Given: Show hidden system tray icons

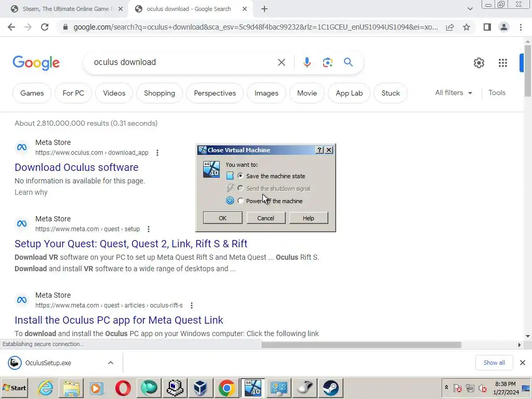Looking at the screenshot, I should [446, 388].
